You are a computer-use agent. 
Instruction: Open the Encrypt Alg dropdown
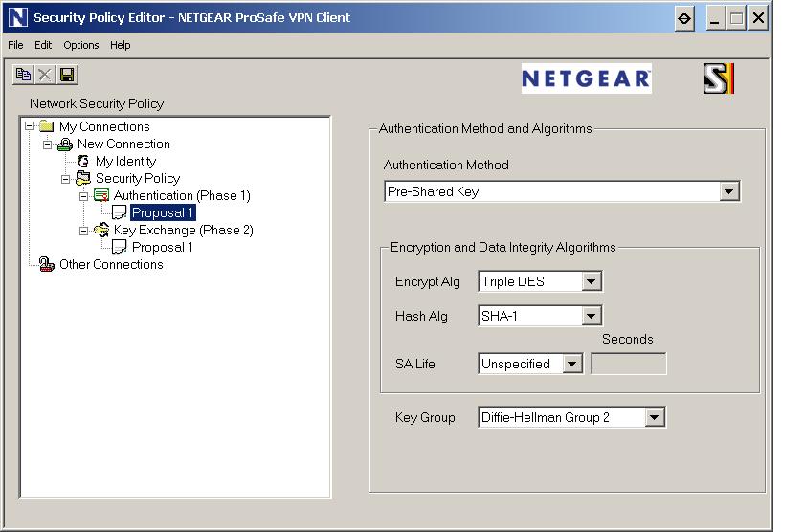(x=592, y=281)
